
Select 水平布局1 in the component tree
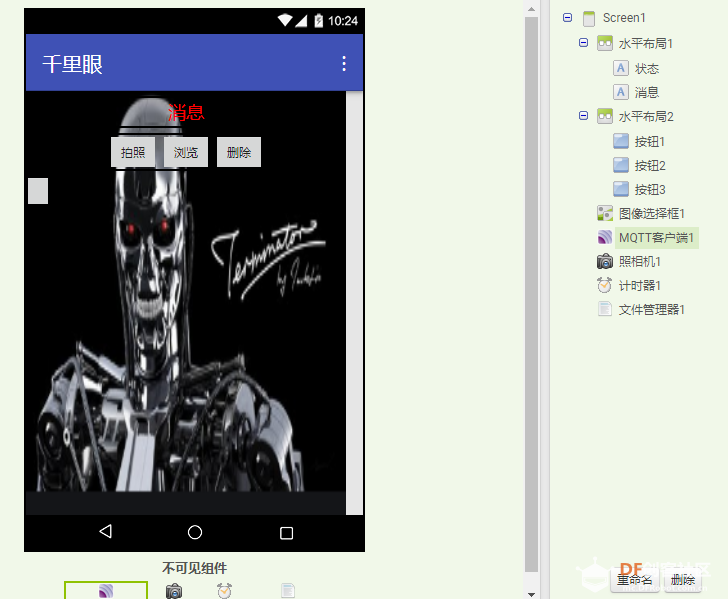(645, 43)
